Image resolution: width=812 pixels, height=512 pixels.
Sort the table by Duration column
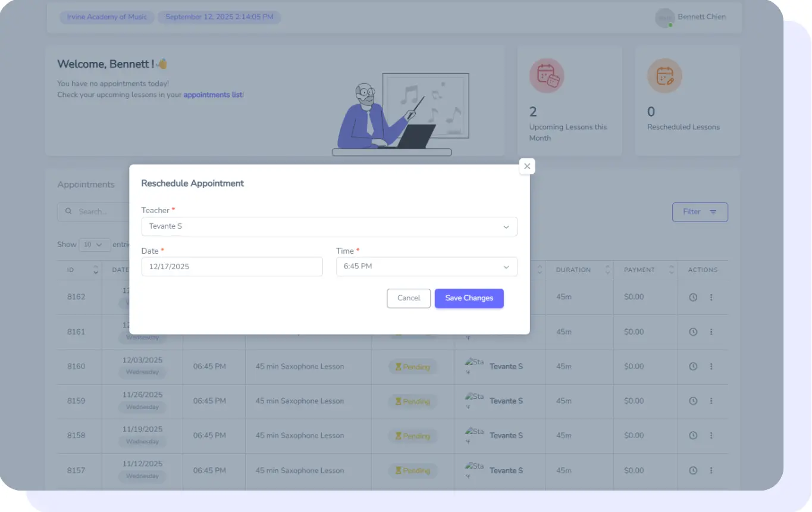580,270
